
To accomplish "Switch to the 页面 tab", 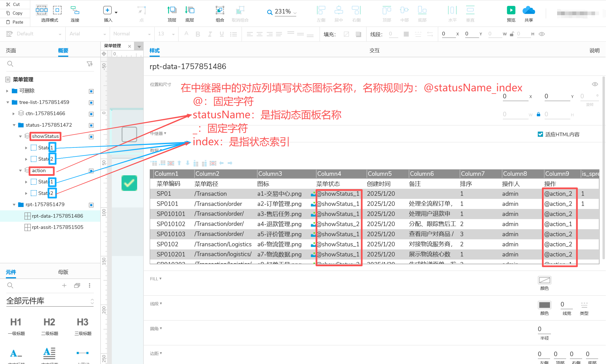I will tap(11, 51).
